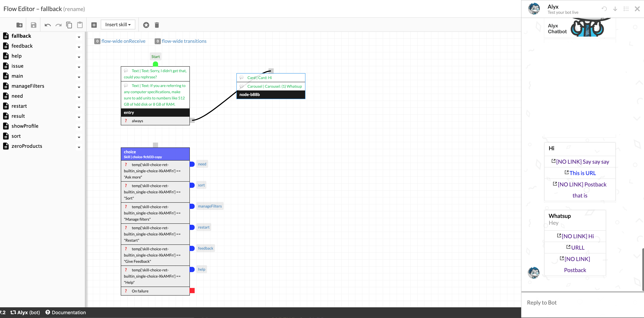Click the reset conversation icon in chat panel
The height and width of the screenshot is (318, 644).
[604, 9]
